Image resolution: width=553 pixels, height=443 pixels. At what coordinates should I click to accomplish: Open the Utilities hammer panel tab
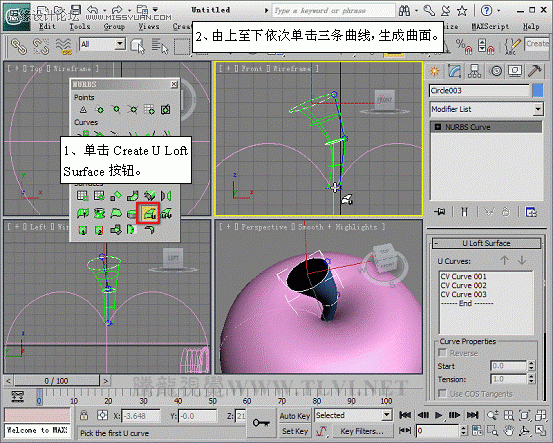click(x=534, y=71)
